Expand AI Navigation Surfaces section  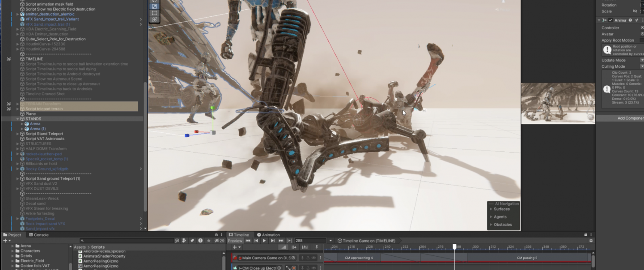491,209
